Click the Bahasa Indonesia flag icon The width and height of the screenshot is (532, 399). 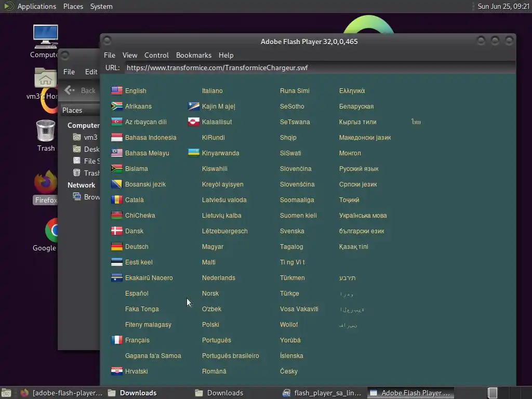[x=117, y=137]
